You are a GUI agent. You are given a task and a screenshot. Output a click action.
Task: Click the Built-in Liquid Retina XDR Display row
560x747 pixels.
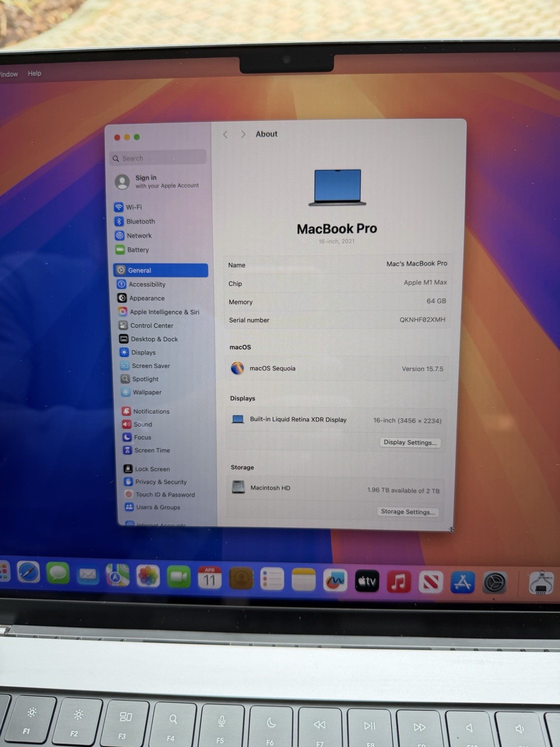tap(336, 420)
